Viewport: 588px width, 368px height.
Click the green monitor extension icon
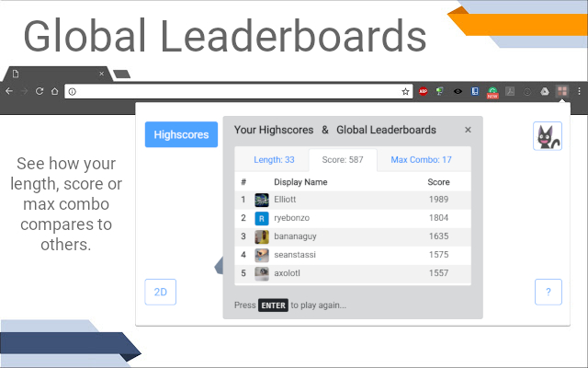(x=440, y=91)
